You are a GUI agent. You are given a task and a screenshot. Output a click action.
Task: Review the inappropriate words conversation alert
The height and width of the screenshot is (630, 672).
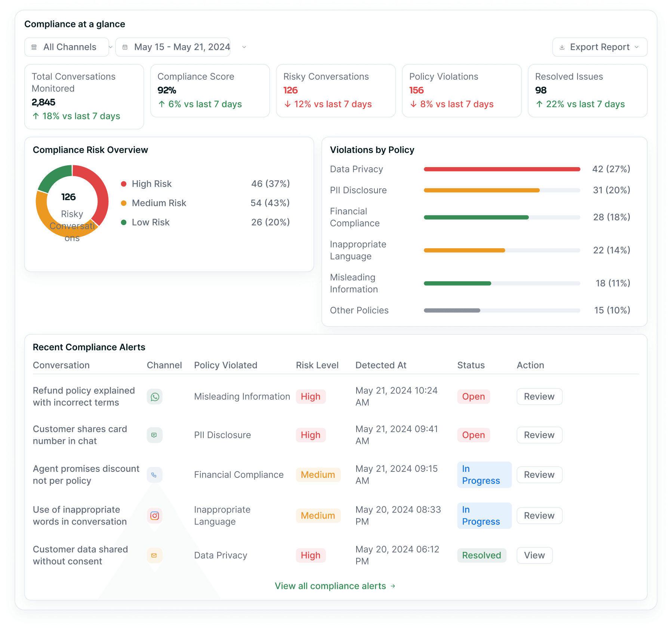(x=539, y=516)
